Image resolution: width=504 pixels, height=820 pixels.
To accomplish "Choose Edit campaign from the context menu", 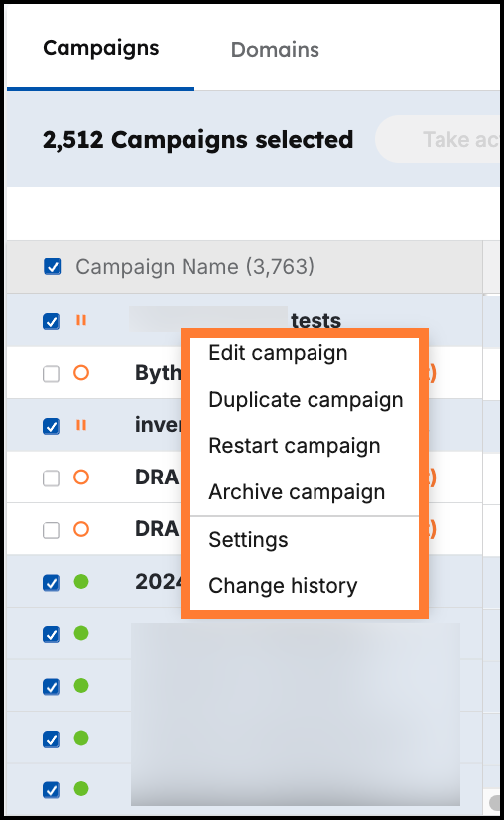I will (278, 353).
